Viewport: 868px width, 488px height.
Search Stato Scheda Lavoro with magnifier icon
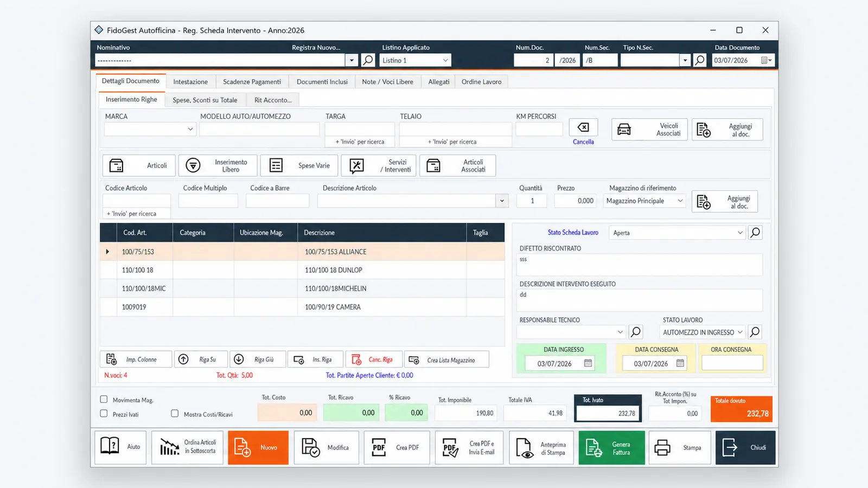click(x=755, y=233)
